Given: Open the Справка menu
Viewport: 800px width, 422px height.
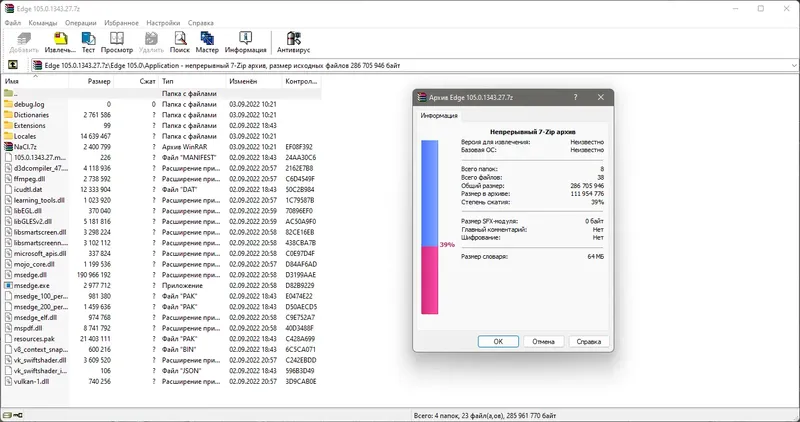Looking at the screenshot, I should [201, 23].
